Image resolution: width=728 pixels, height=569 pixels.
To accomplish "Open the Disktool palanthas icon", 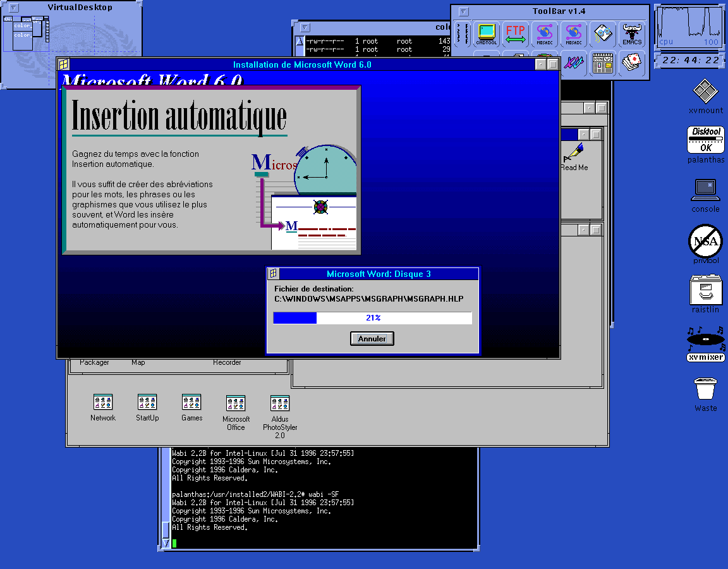I will [705, 144].
